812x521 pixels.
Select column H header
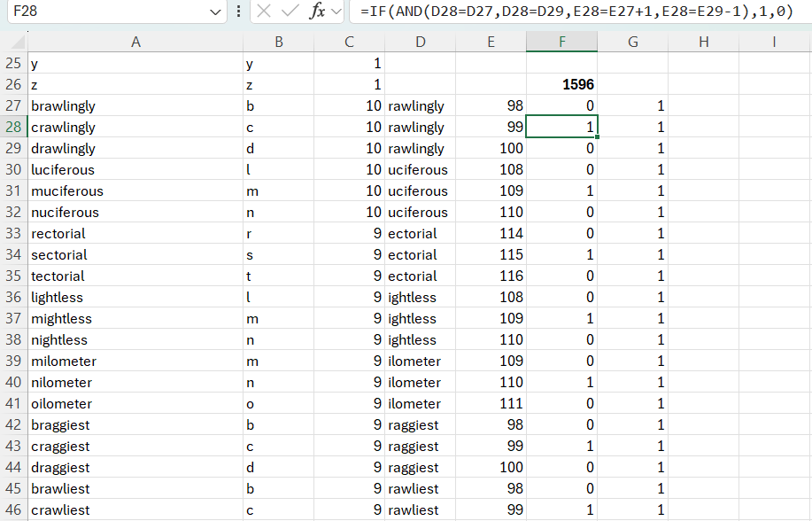click(x=704, y=42)
